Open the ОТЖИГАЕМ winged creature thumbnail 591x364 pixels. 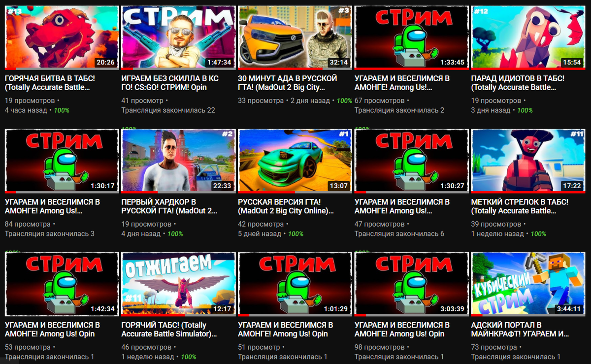click(x=178, y=284)
